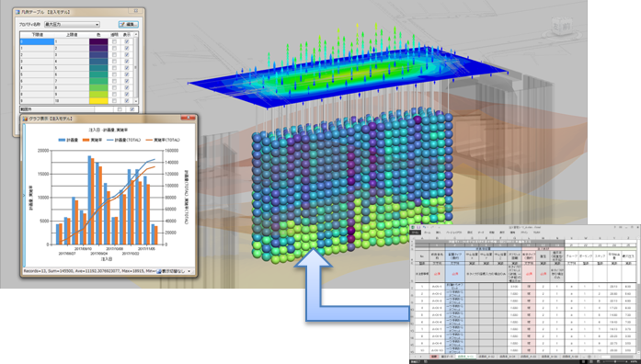Click the legend table scrollbar down arrow
Viewport: 641px width, 364px height.
click(136, 101)
